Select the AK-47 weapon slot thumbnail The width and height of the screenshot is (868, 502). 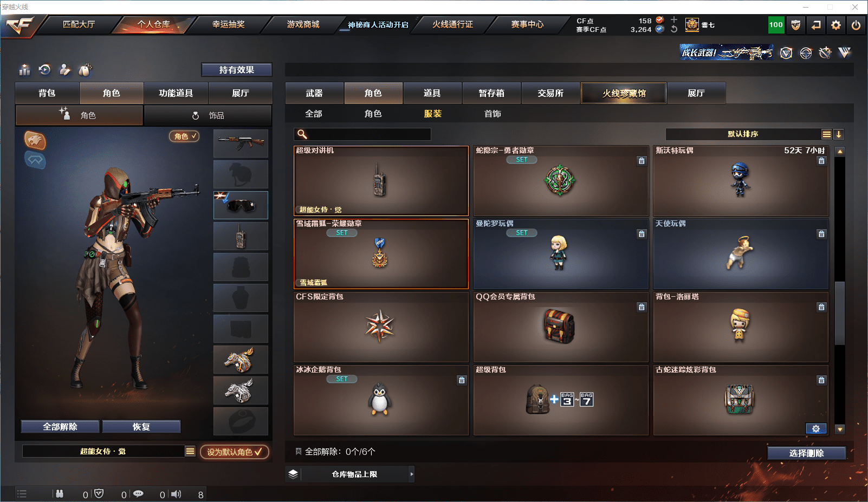[241, 143]
